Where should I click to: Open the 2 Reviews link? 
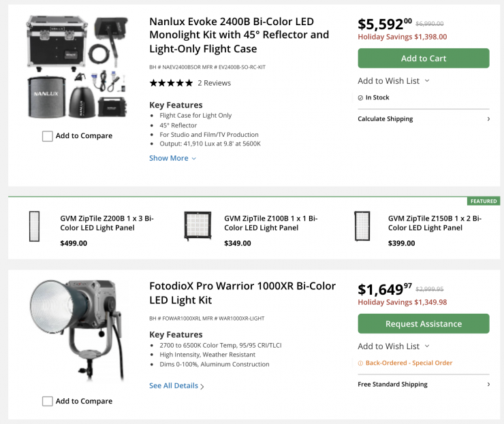(214, 83)
